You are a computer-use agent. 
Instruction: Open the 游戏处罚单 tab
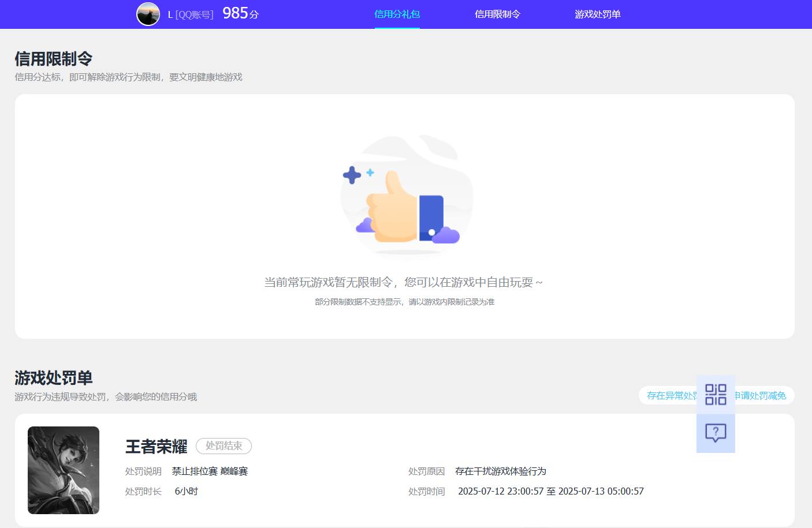coord(597,14)
